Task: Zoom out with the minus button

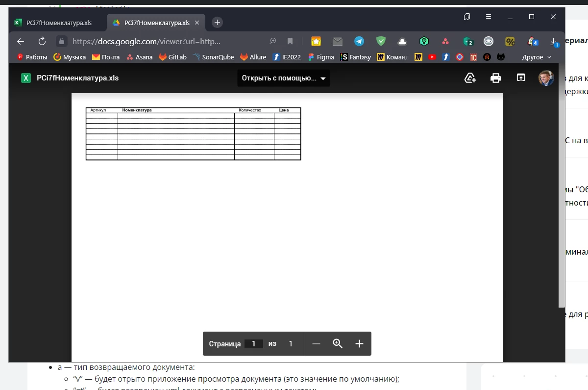Action: 316,344
